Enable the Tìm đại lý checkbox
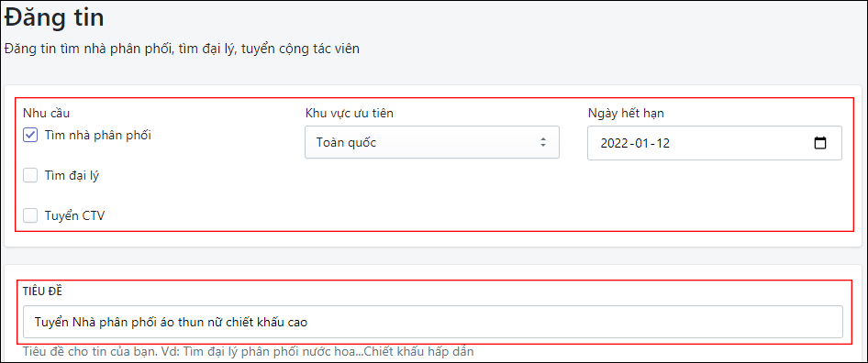 30,175
